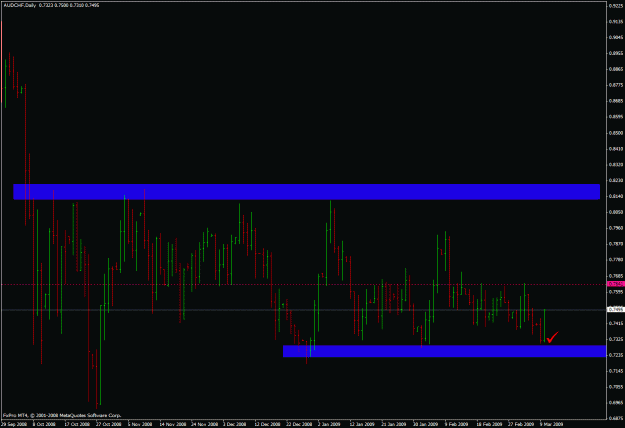Click the MetaQuotes Software Corp. copyright text
Viewport: 625px width, 428px height.
tap(62, 415)
